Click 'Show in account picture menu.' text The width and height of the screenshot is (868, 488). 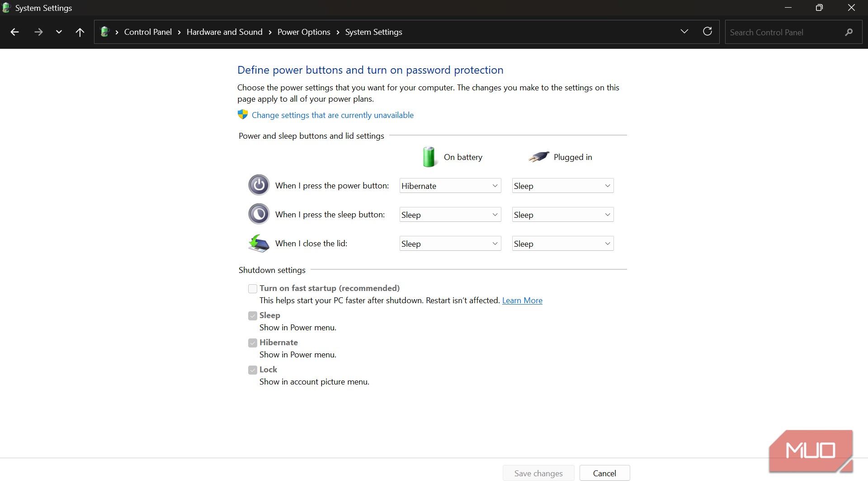point(314,382)
